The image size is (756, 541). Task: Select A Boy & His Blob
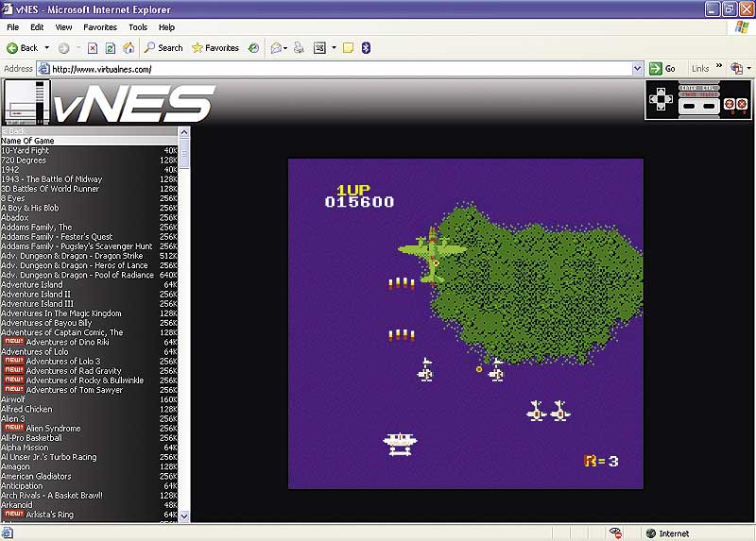click(89, 208)
